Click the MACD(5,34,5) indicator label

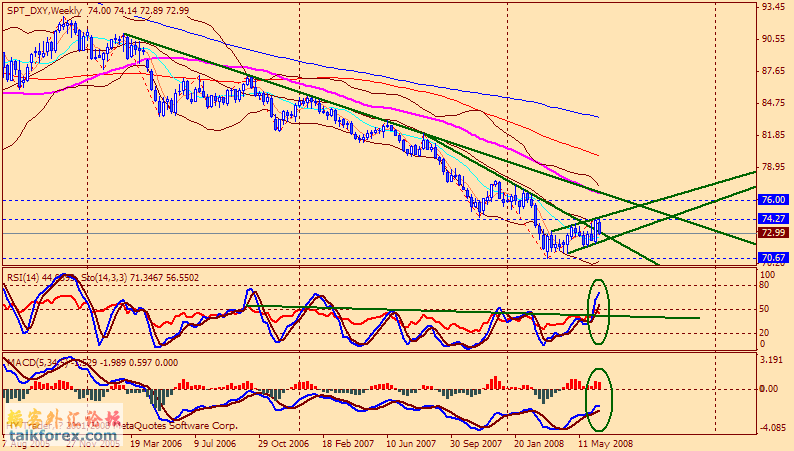pyautogui.click(x=36, y=363)
